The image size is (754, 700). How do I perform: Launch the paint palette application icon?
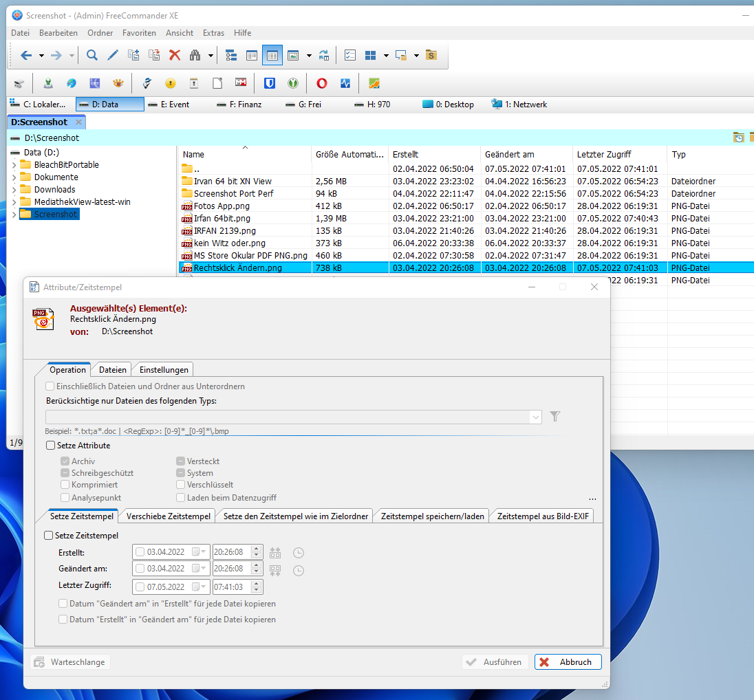[72, 83]
